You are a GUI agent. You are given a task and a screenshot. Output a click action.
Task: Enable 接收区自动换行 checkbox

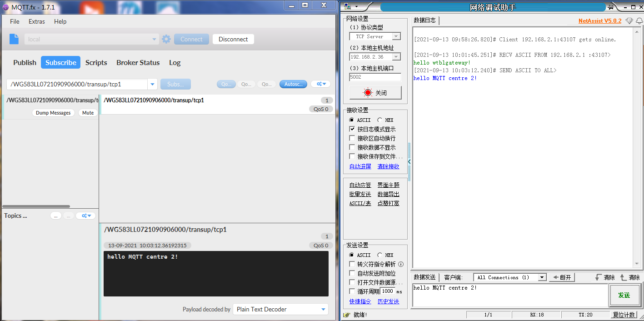point(352,138)
